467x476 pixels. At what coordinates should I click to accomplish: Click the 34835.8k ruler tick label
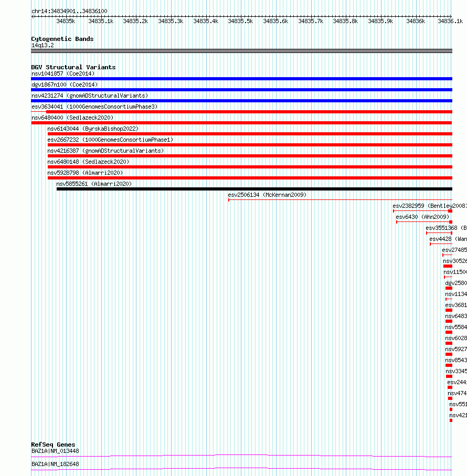345,21
